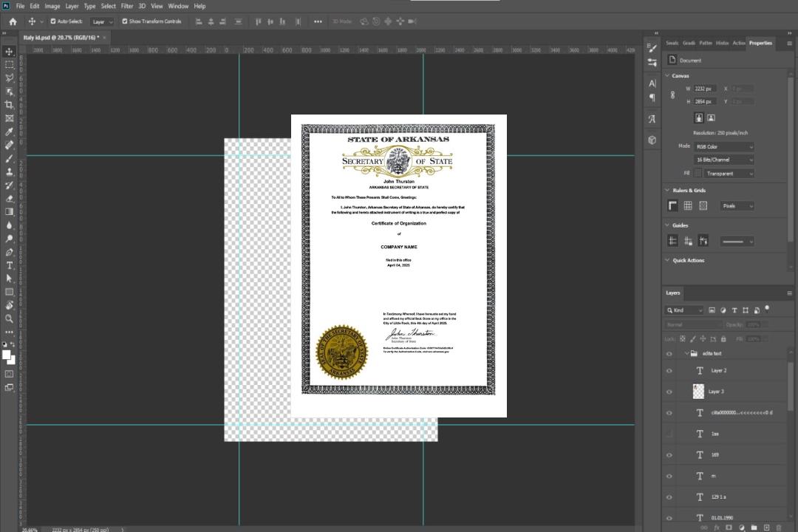Select the Brush tool
Viewport: 798px width, 532px height.
[9, 159]
